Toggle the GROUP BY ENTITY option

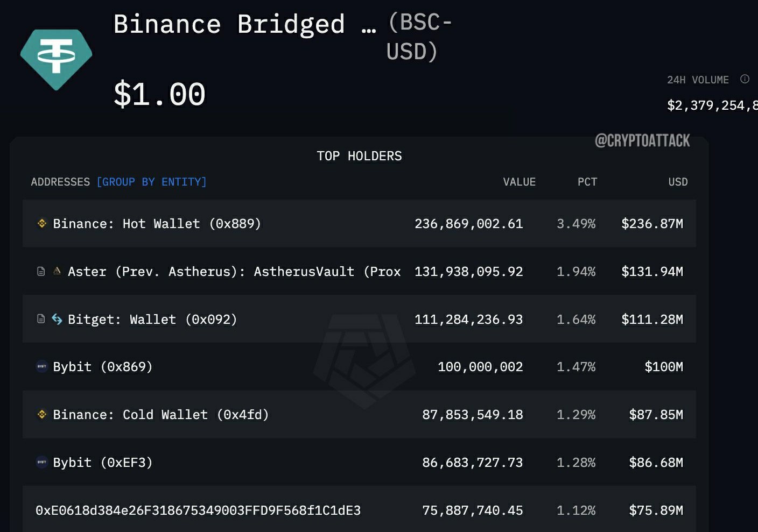tap(151, 182)
